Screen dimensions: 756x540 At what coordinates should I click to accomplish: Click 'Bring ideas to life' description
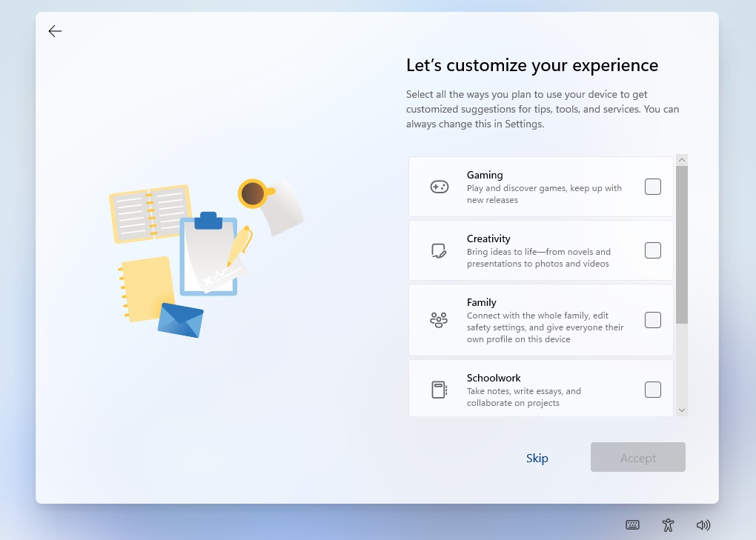tap(539, 258)
